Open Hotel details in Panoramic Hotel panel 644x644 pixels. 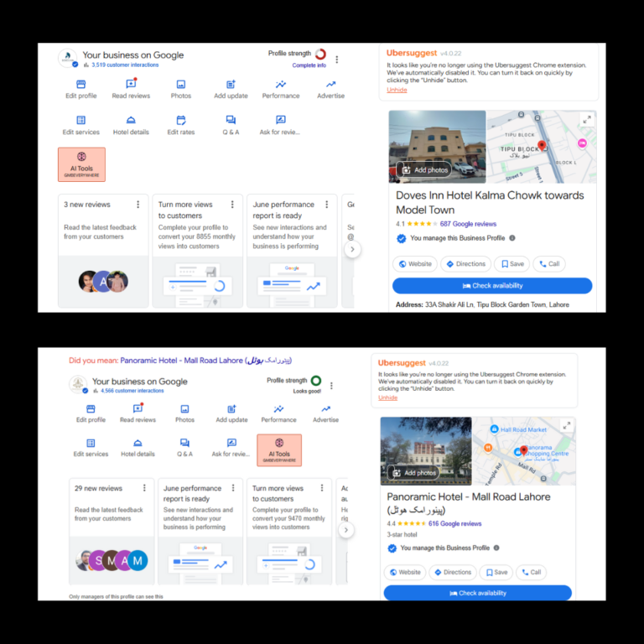(x=138, y=448)
